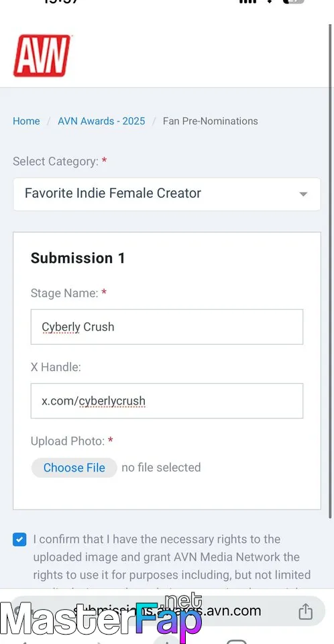Focus the Stage Name field with Cyberly Crush

click(167, 327)
